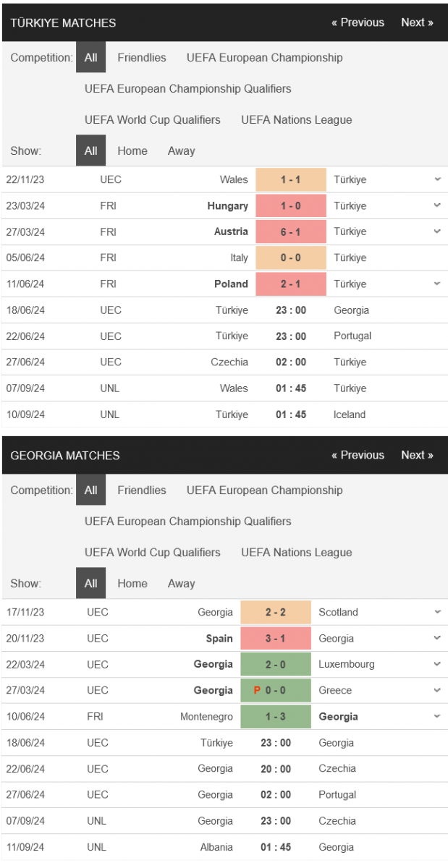
Task: Expand Montenegro 1-3 Georgia row chevron
Action: [437, 716]
